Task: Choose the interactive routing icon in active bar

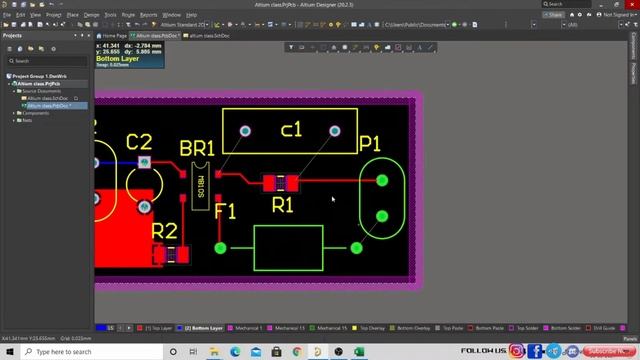Action: click(355, 47)
